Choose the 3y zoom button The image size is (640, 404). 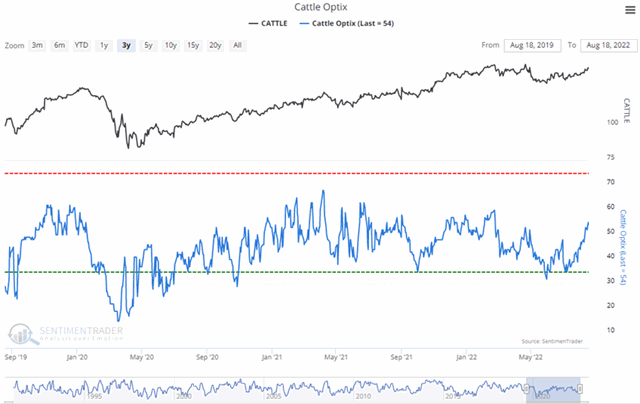(126, 45)
